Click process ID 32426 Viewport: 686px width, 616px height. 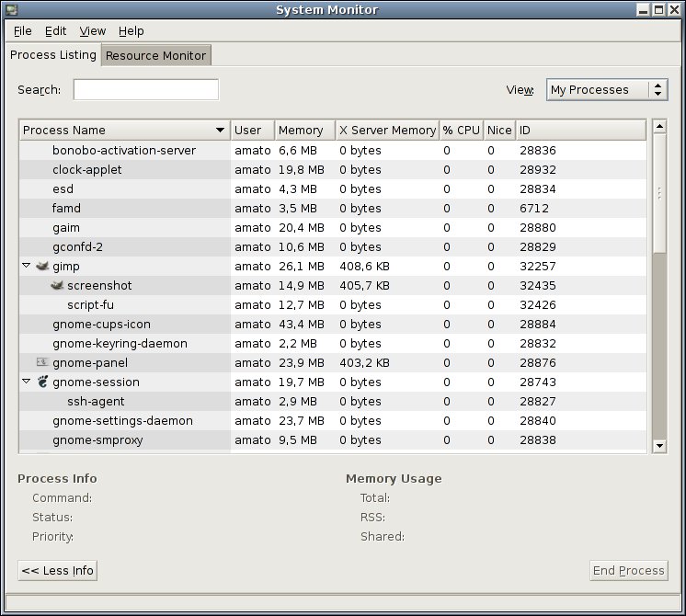pos(538,304)
